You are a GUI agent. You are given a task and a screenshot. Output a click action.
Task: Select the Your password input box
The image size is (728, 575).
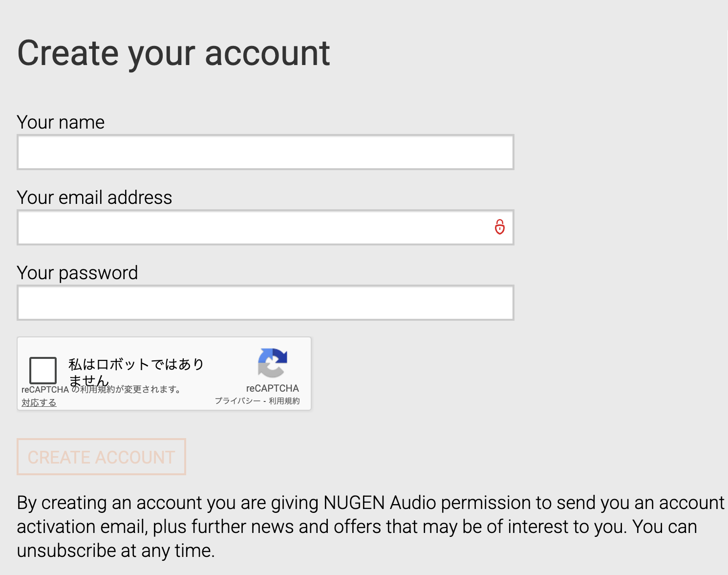[x=265, y=303]
